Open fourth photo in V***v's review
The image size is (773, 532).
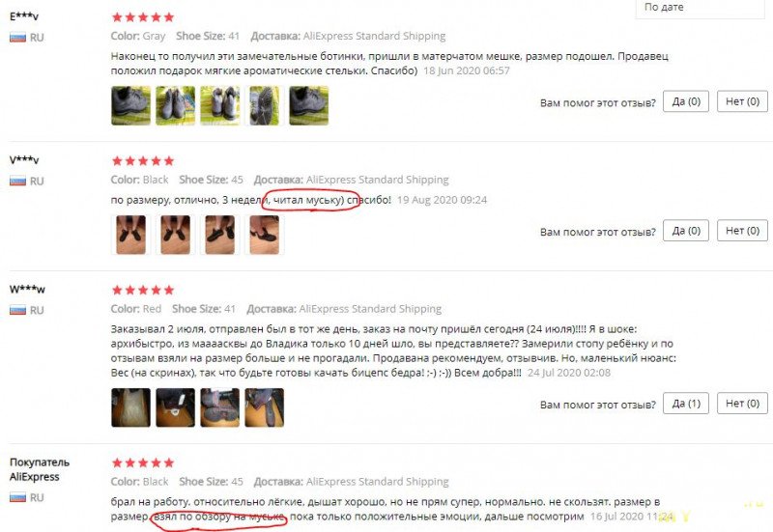click(264, 235)
